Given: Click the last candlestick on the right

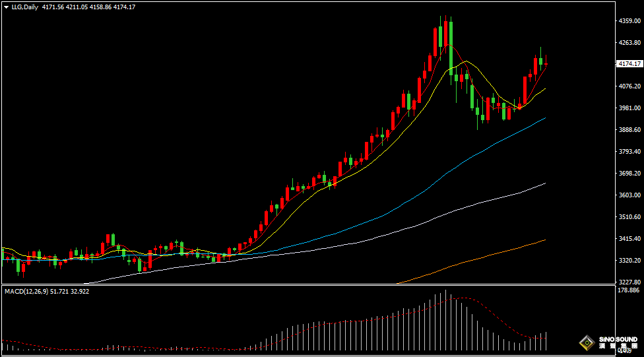Looking at the screenshot, I should (546, 64).
